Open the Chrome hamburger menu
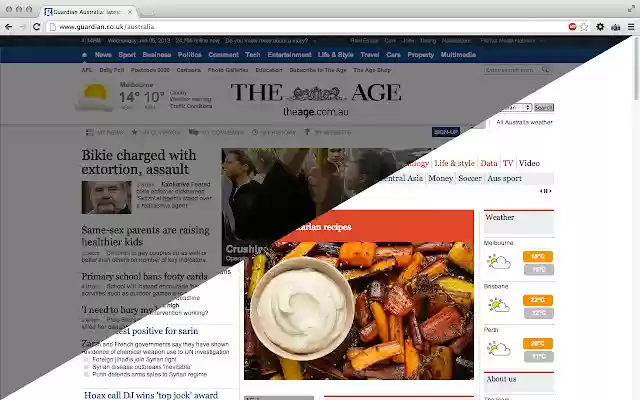 (631, 27)
